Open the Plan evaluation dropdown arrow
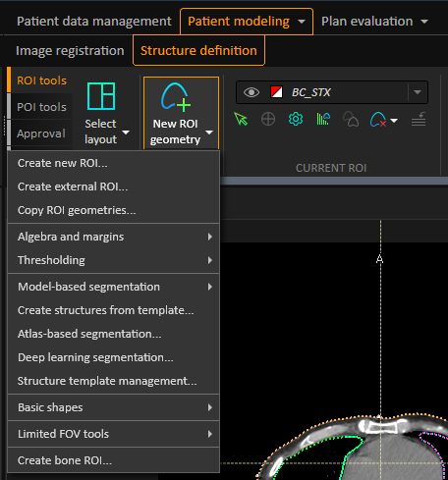448x480 pixels. (x=424, y=22)
